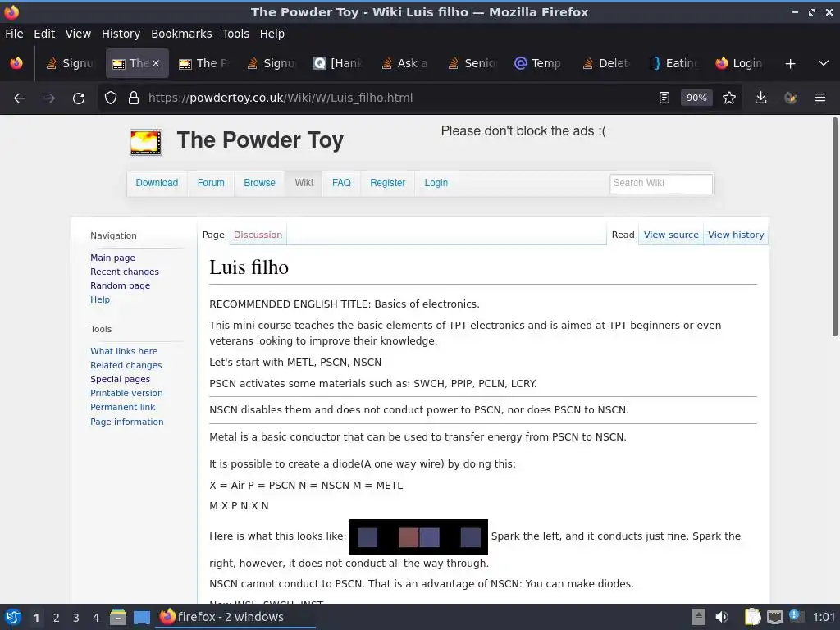This screenshot has height=630, width=840.
Task: Open the Help menu
Action: click(272, 34)
